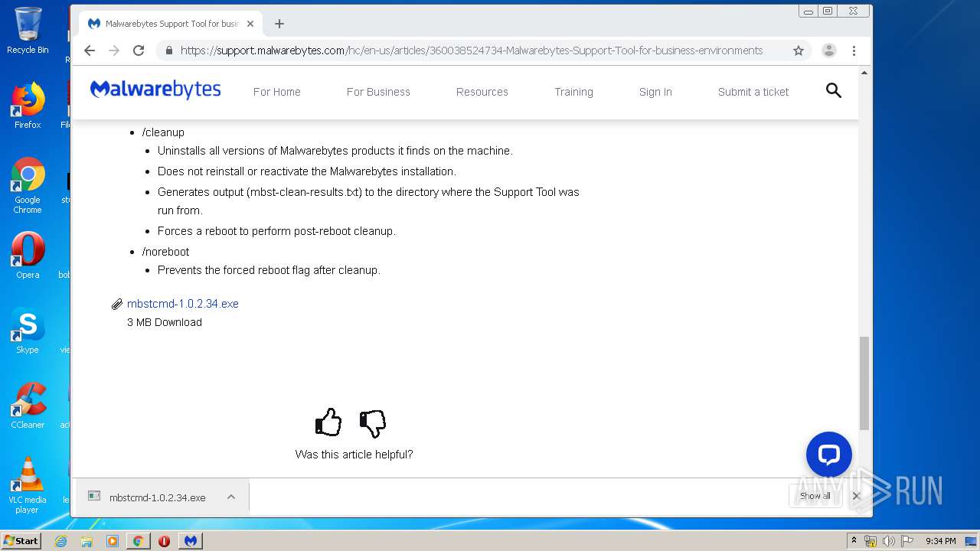
Task: Open the blue chat bubble widget
Action: click(829, 455)
